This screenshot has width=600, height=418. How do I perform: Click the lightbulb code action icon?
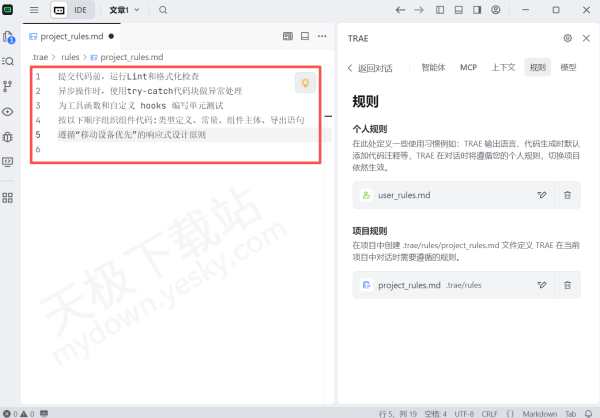[306, 83]
